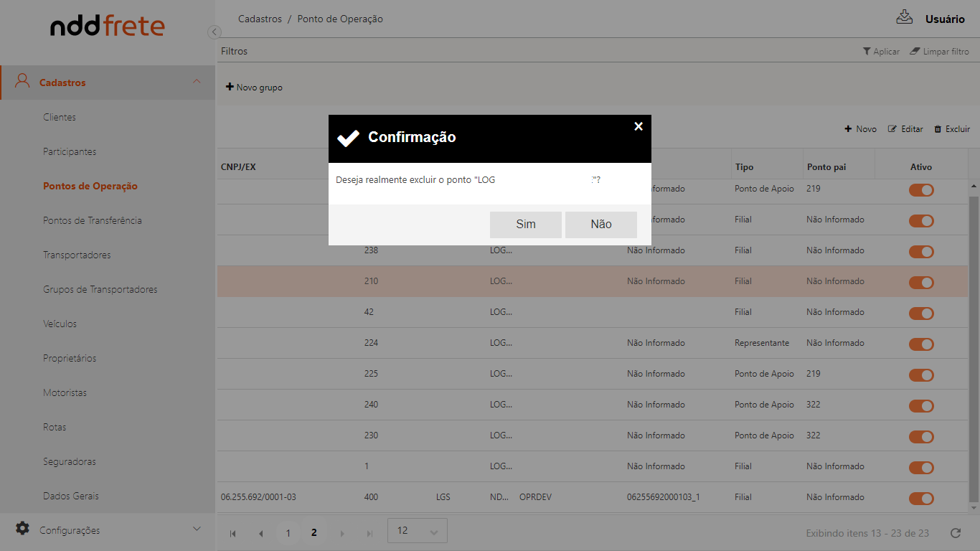Image resolution: width=980 pixels, height=551 pixels.
Task: Disable Ativo switch for row 400
Action: pyautogui.click(x=921, y=498)
